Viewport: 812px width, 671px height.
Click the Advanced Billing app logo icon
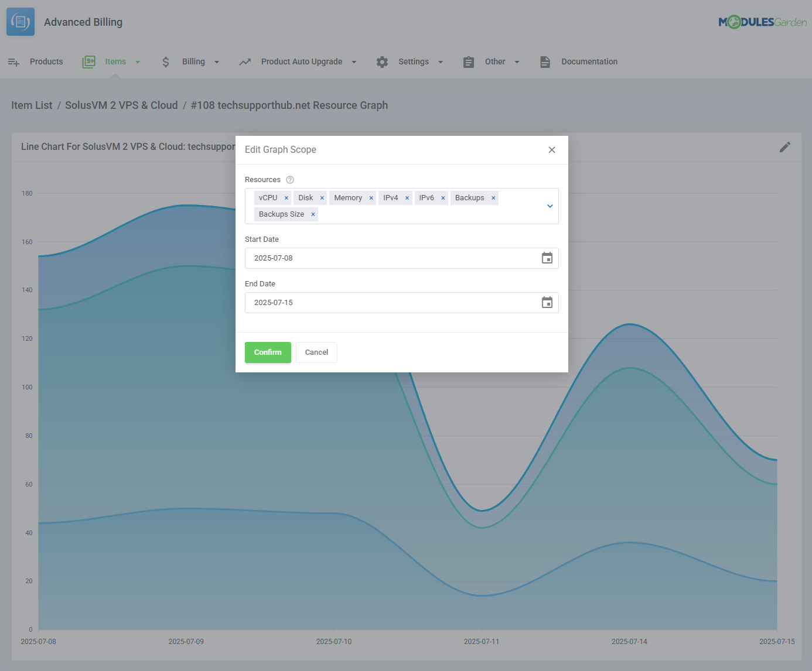coord(21,22)
